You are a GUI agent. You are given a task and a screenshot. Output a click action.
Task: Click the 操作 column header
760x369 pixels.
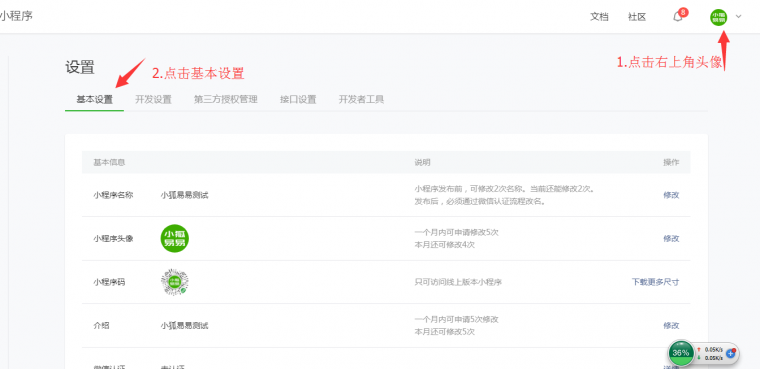[671, 162]
